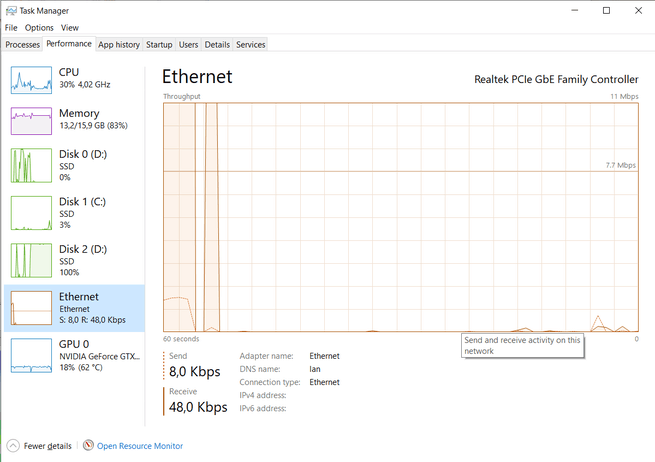
Task: Click the Realtek PCIe GbE Family Controller text
Action: coord(556,79)
